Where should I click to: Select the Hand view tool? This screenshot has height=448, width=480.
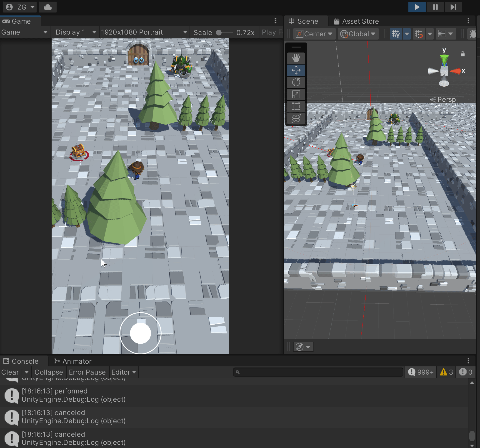tap(296, 58)
